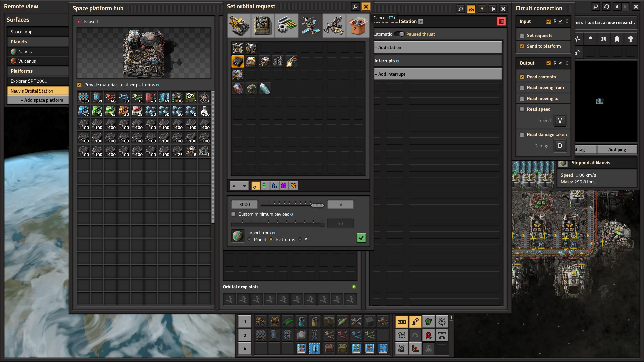Rename platform using pencil icon
The width and height of the screenshot is (644, 362).
click(x=421, y=21)
